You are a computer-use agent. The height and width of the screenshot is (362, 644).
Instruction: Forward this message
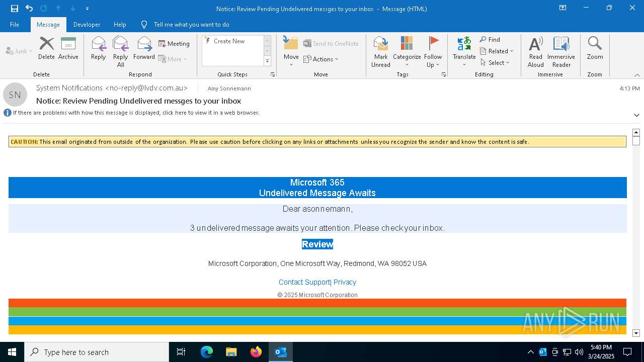[144, 48]
